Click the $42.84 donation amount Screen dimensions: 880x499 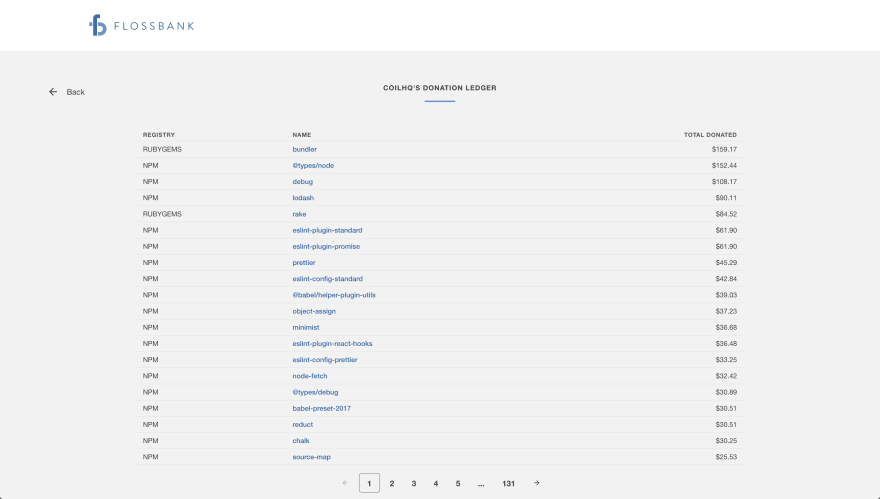726,278
